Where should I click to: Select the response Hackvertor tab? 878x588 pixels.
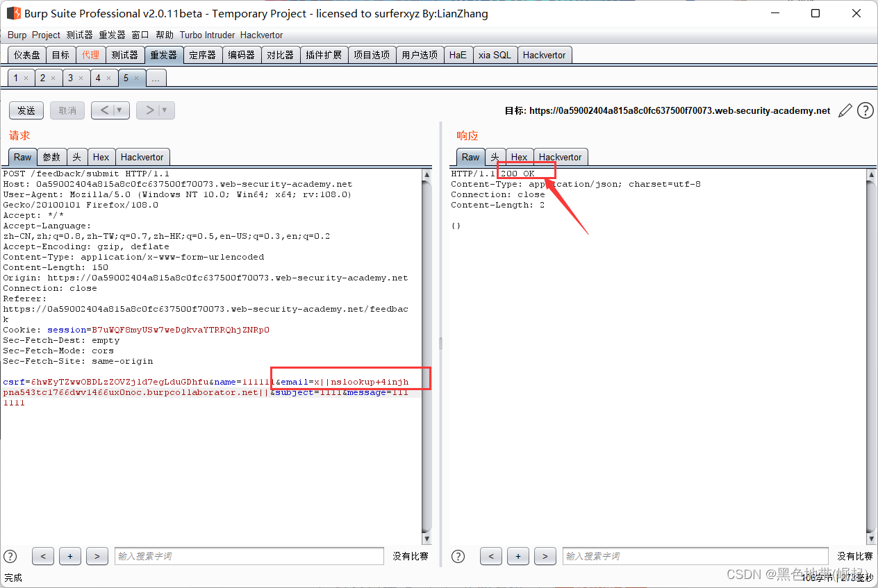561,157
